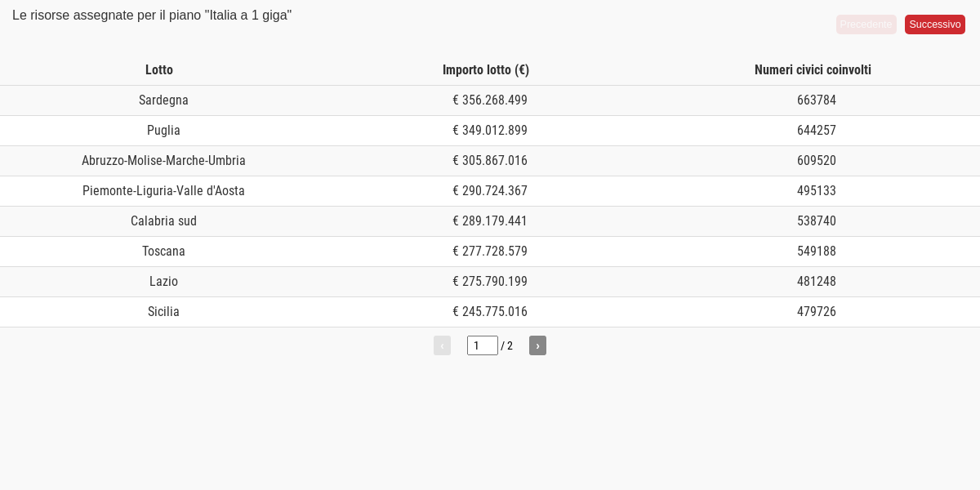
Task: Focus the page number input field
Action: click(x=483, y=345)
